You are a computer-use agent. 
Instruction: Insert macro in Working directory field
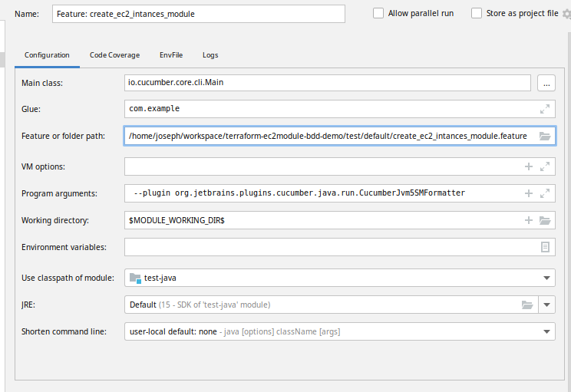click(x=528, y=220)
